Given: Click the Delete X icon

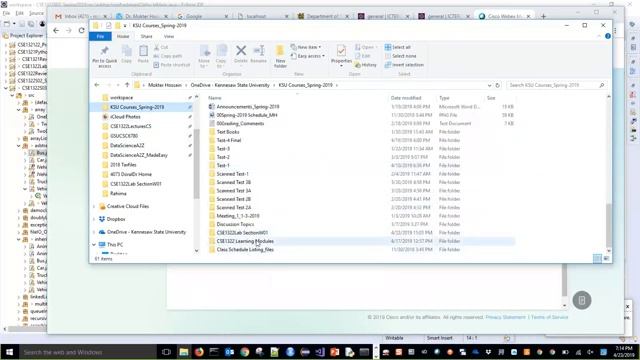Looking at the screenshot, I should [241, 51].
